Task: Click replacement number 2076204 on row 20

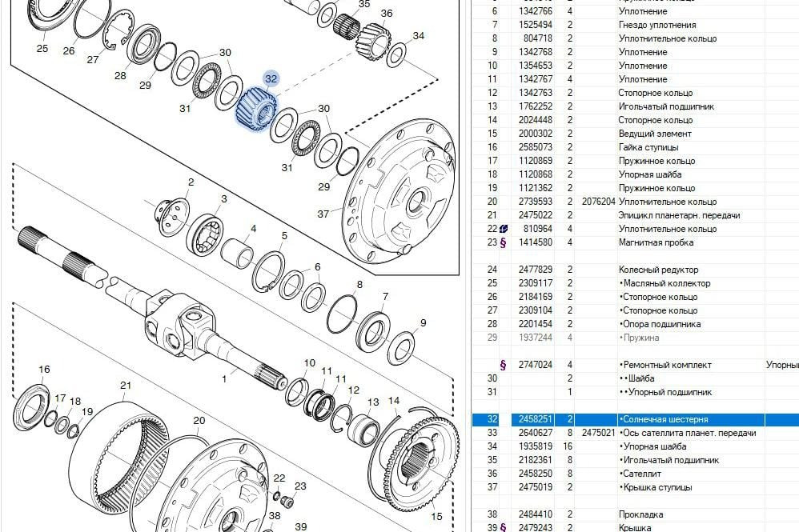Action: pos(598,202)
